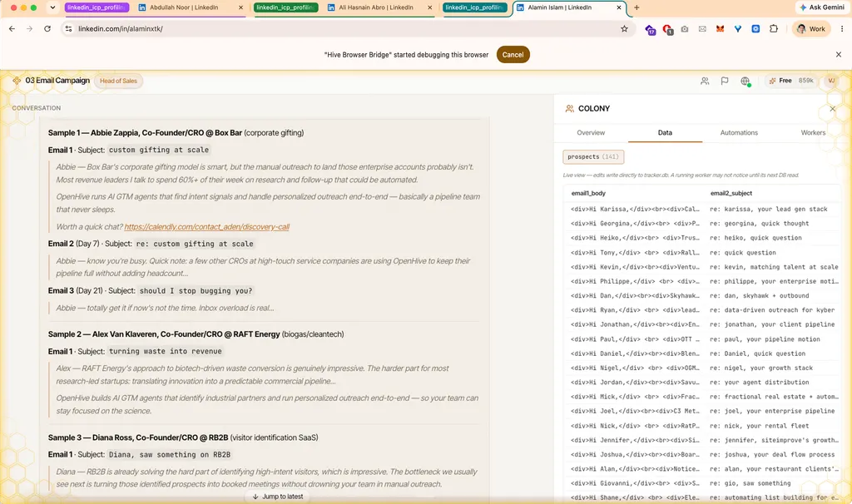The width and height of the screenshot is (852, 504).
Task: Click the 'should I stop bugging you?' subject
Action: [196, 291]
